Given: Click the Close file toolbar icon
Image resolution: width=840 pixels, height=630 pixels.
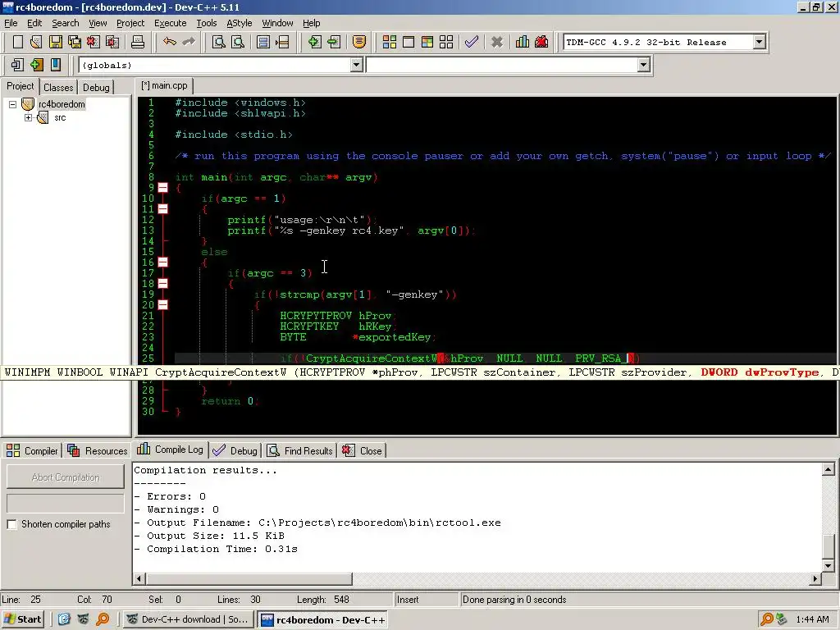Looking at the screenshot, I should click(x=94, y=42).
